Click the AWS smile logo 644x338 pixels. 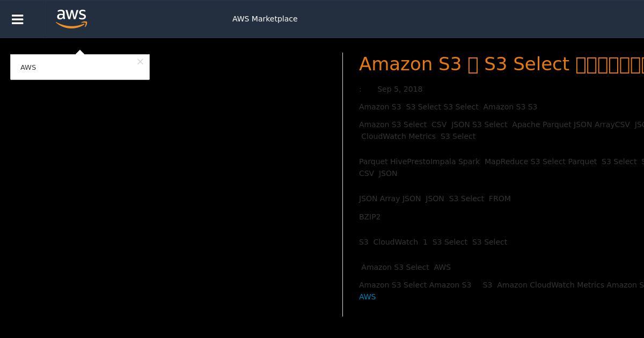point(71,19)
